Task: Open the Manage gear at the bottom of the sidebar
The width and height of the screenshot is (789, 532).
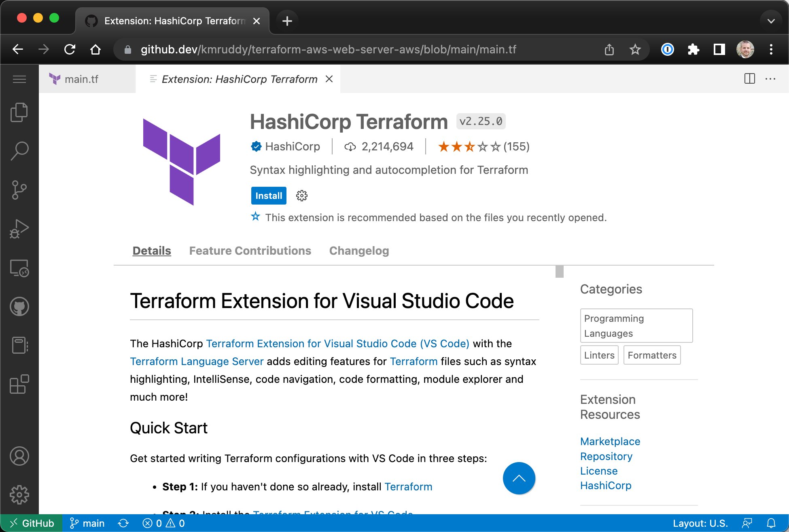Action: [x=19, y=494]
